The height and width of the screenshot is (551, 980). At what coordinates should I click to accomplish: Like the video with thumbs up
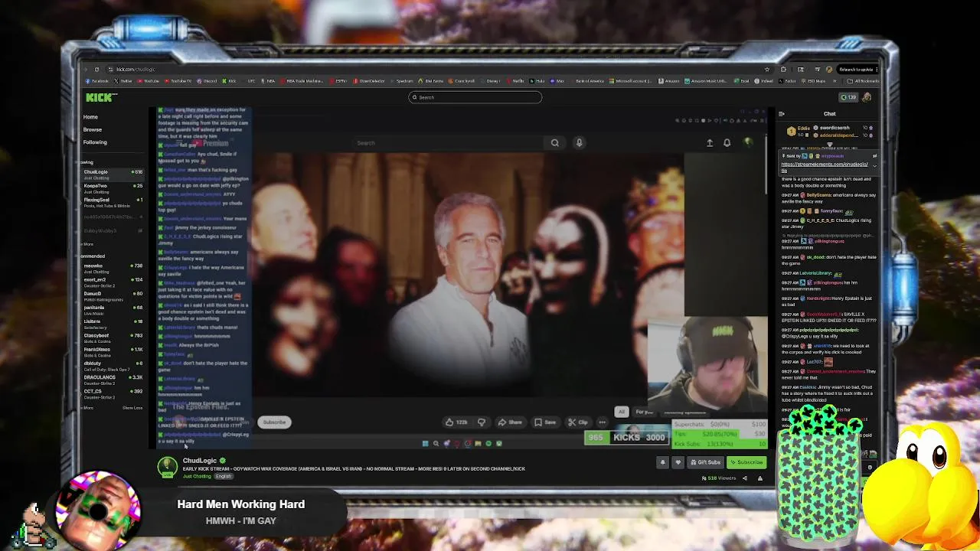click(458, 422)
